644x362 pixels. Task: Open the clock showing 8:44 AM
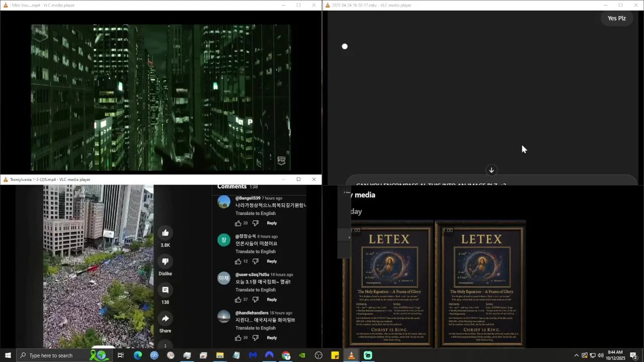click(x=615, y=355)
